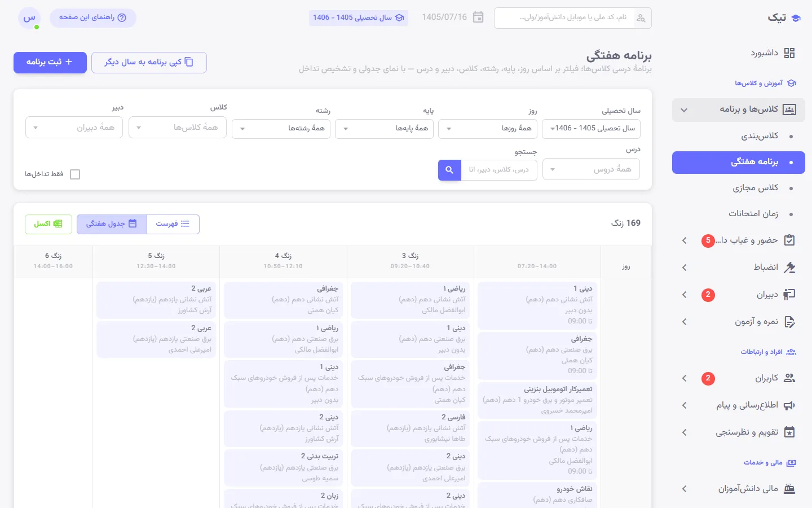The width and height of the screenshot is (812, 508).
Task: Open the همهٔ دروس lesson dropdown
Action: point(591,169)
